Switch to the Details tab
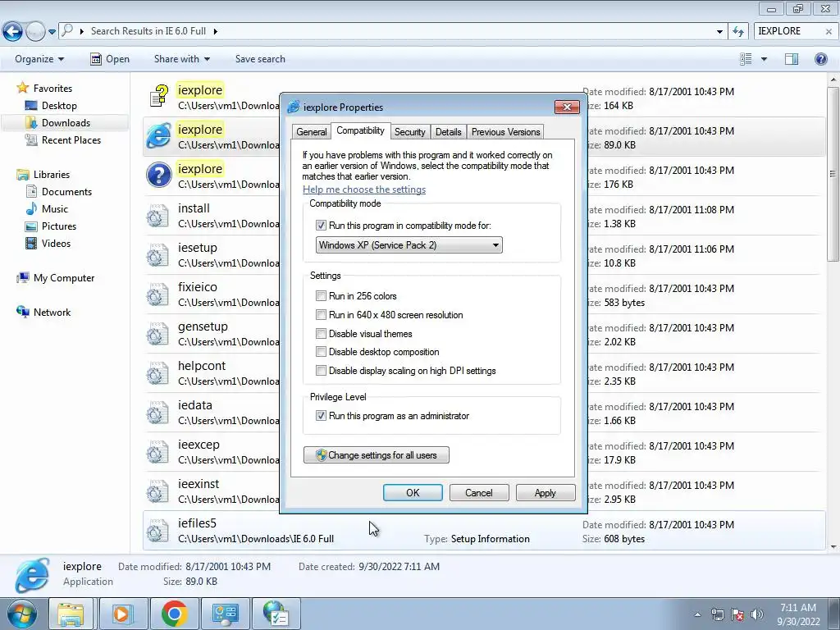Viewport: 840px width, 630px height. coord(449,132)
